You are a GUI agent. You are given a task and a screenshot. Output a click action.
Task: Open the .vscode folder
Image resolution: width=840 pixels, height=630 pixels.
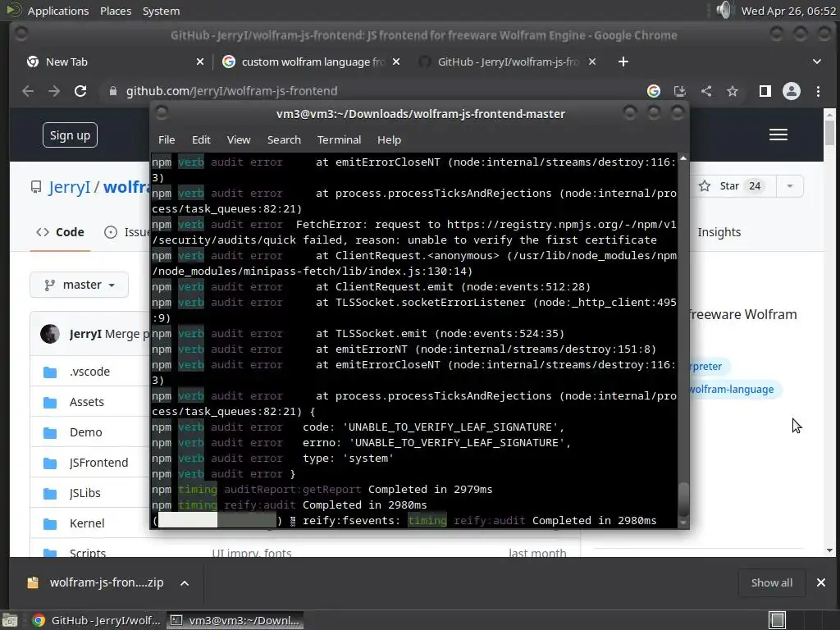click(89, 372)
